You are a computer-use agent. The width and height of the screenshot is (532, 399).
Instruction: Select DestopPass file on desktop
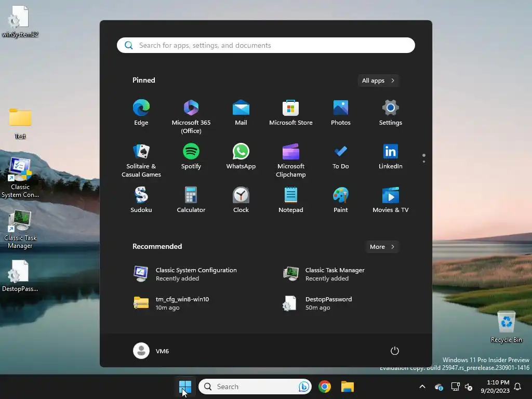point(20,276)
